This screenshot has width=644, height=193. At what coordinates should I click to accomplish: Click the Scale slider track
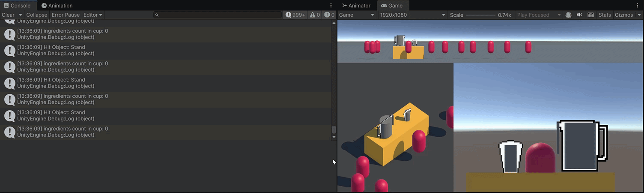point(480,15)
